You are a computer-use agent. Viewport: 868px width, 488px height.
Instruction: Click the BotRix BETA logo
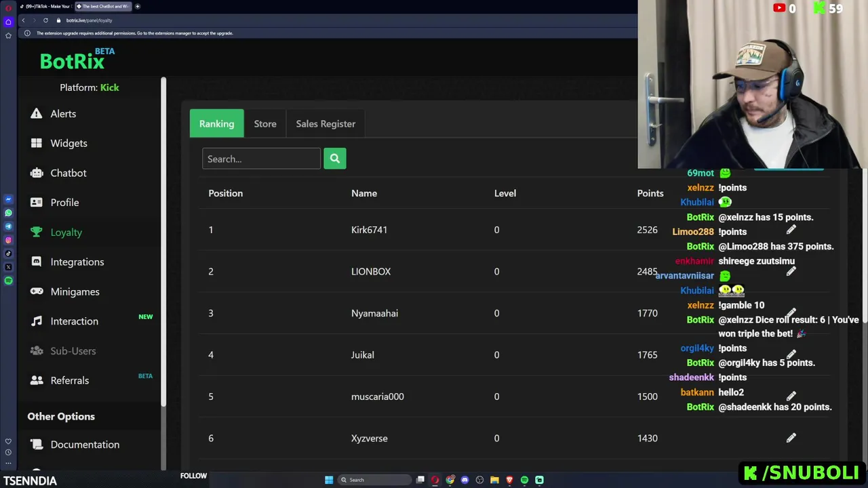click(77, 59)
